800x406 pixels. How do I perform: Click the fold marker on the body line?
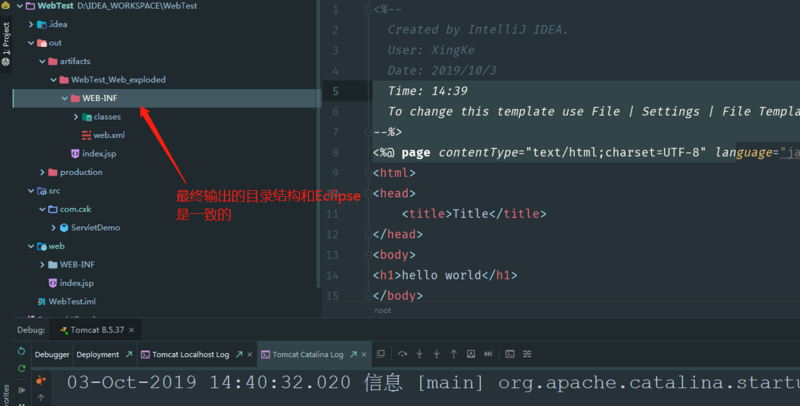pos(368,255)
